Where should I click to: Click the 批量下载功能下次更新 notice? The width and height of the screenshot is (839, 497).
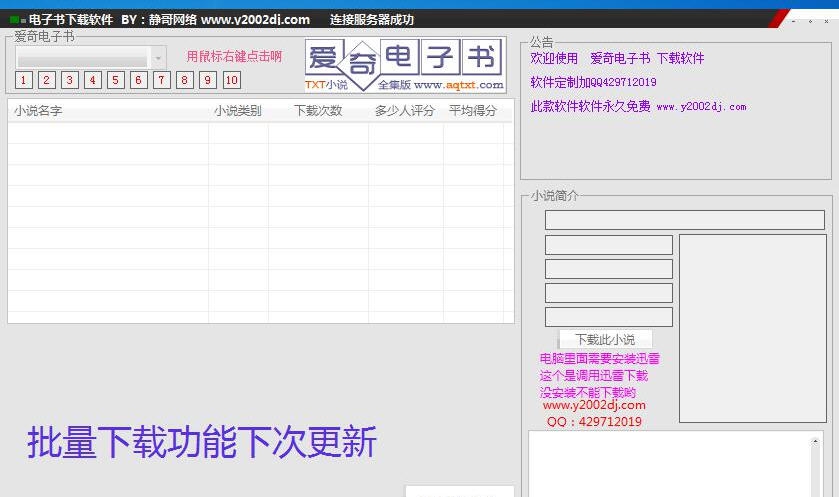point(202,442)
